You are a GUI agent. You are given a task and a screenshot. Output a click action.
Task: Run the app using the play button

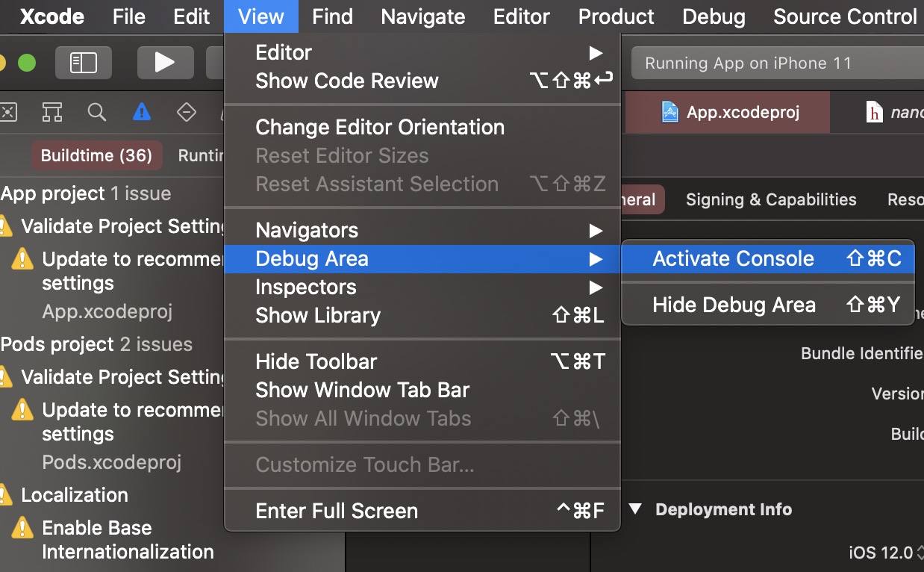(x=165, y=63)
